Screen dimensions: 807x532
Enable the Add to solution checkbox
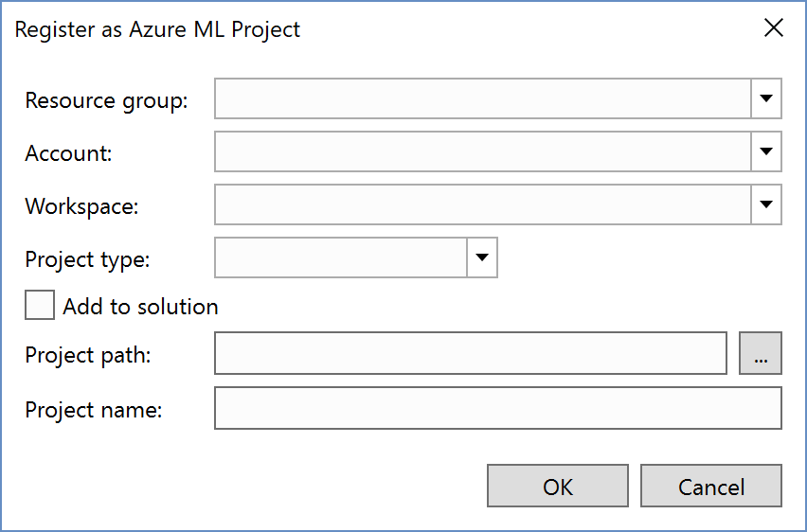(x=40, y=306)
